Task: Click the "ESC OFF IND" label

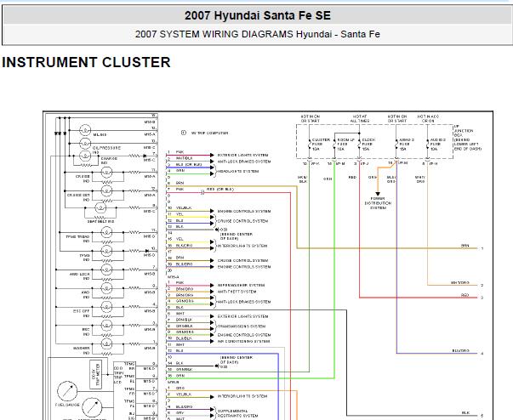Action: 81,313
